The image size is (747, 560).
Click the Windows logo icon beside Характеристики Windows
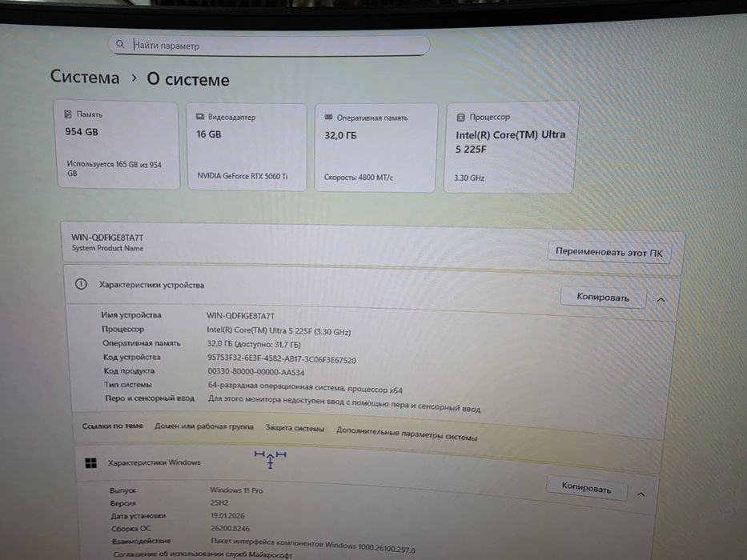click(90, 463)
